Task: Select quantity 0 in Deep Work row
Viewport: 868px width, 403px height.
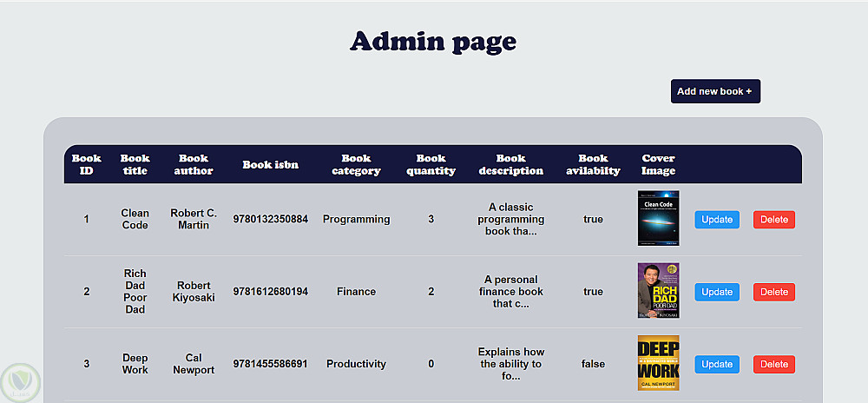Action: [431, 364]
